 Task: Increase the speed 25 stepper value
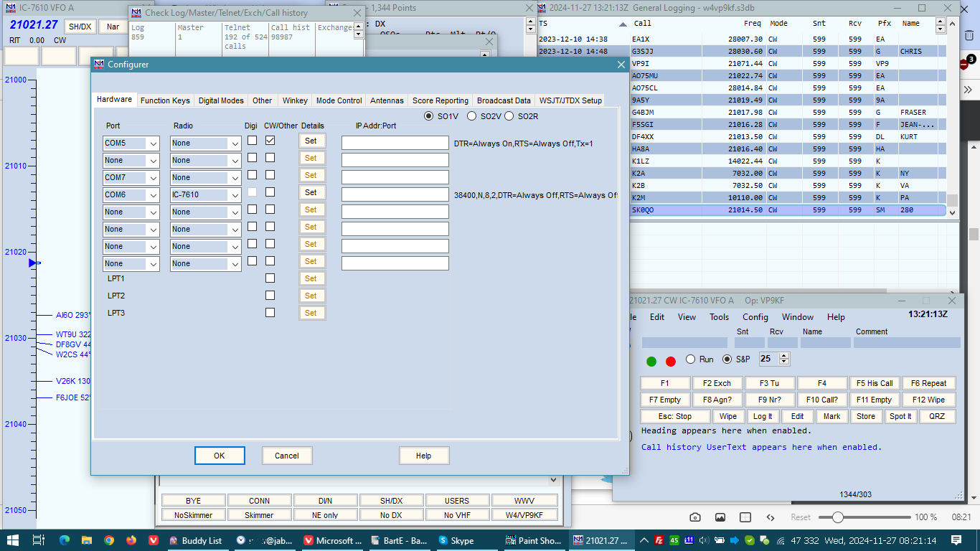(784, 356)
